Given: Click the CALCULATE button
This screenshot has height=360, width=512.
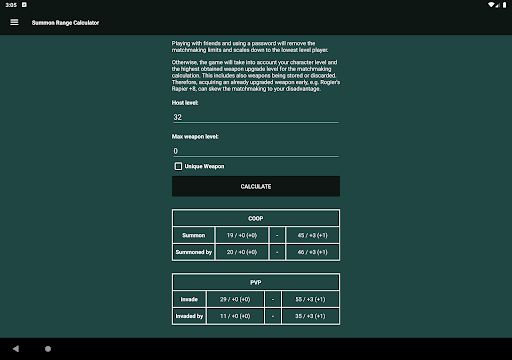Looking at the screenshot, I should click(x=256, y=186).
